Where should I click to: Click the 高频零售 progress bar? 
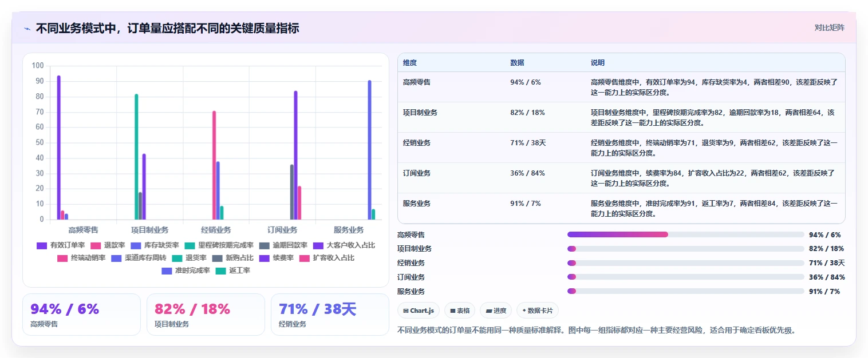tap(686, 234)
